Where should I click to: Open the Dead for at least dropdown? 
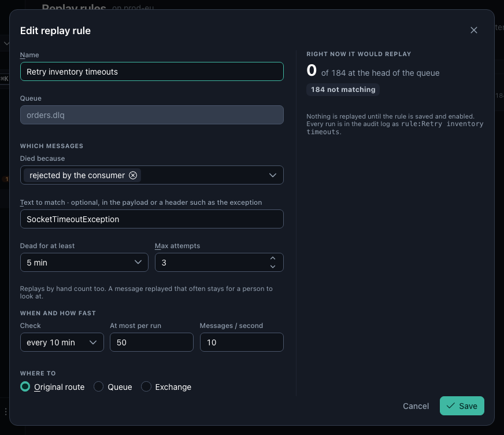click(x=84, y=262)
